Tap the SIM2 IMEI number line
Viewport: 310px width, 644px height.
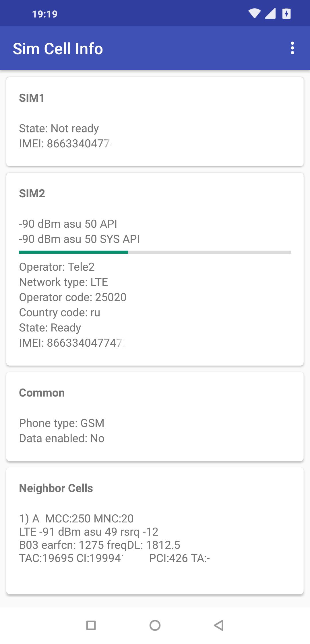pyautogui.click(x=72, y=343)
